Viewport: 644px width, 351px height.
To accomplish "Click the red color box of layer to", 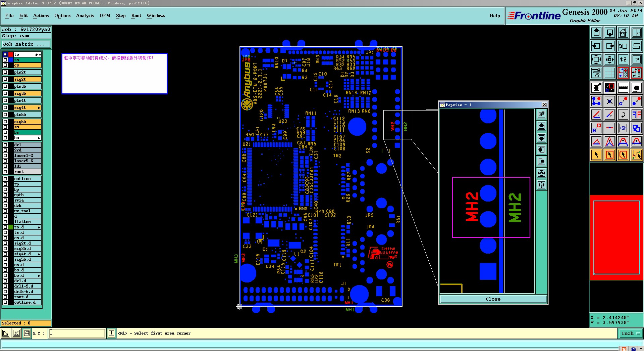I will point(11,54).
